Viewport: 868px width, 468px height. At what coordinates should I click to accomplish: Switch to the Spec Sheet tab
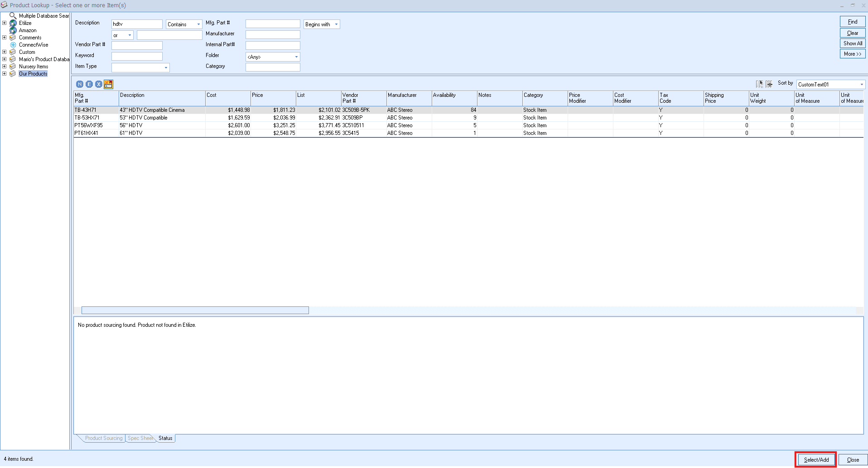point(140,438)
